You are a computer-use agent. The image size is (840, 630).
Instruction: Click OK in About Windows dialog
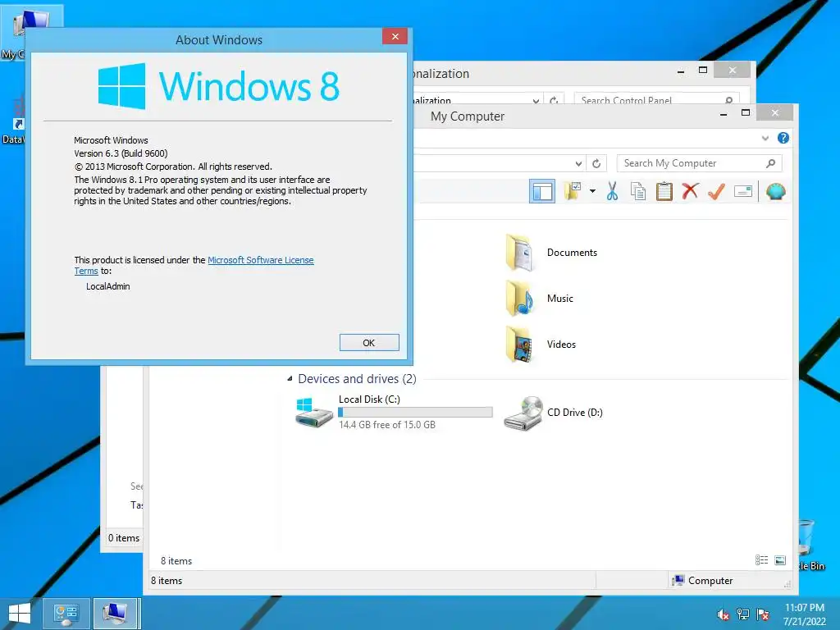(x=369, y=343)
